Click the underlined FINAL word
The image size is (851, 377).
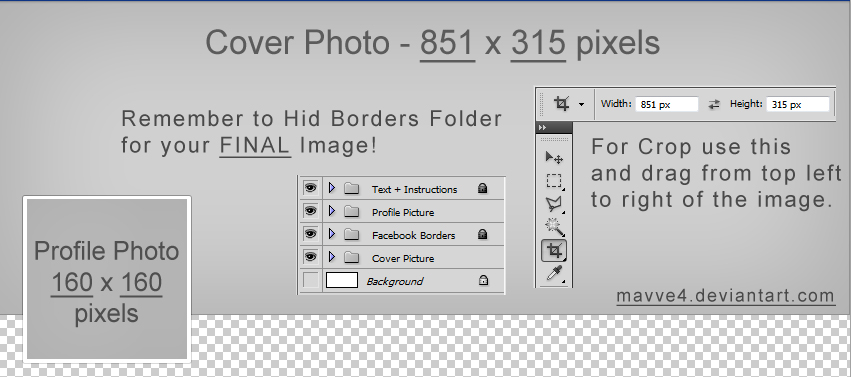[255, 145]
